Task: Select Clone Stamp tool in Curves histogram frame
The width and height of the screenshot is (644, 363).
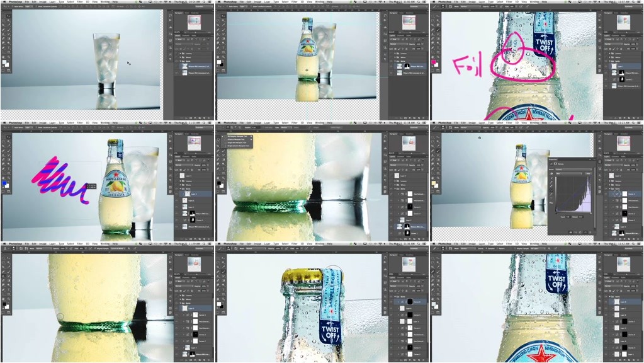Action: [x=432, y=156]
